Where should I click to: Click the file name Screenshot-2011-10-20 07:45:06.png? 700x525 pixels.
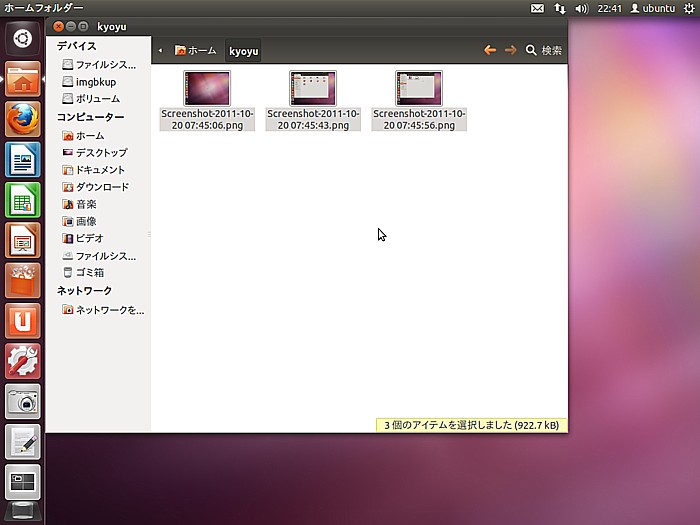coord(207,120)
